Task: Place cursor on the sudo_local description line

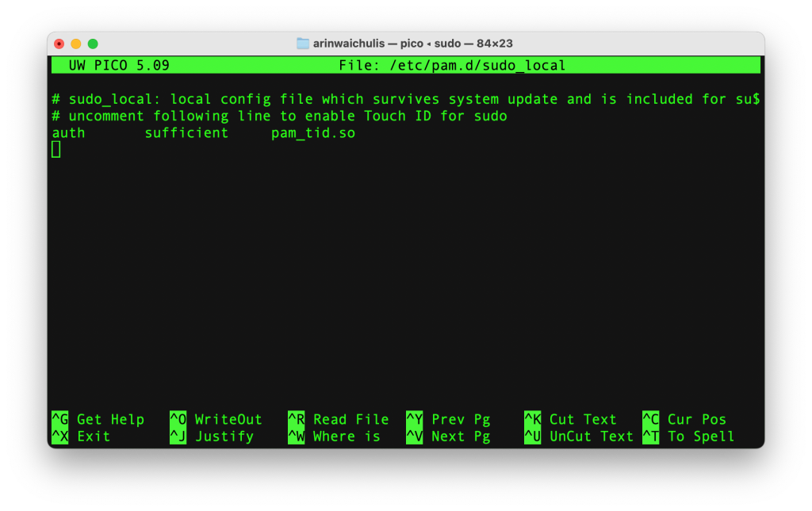Action: [x=396, y=99]
